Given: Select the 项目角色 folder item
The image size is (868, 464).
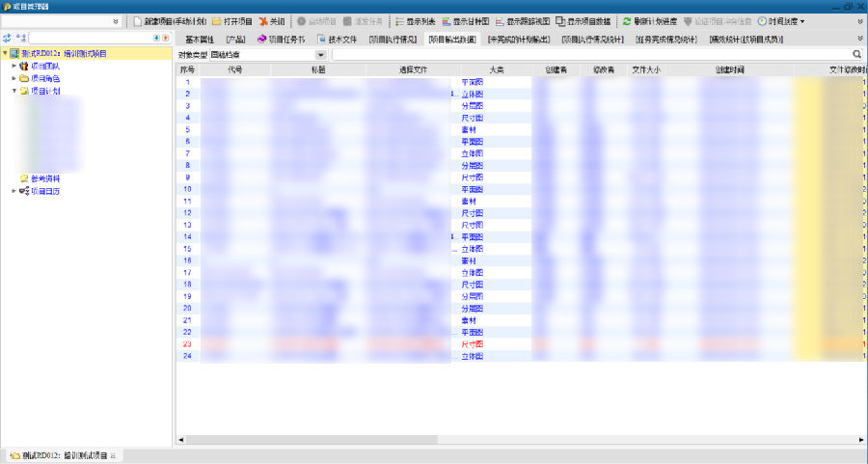Looking at the screenshot, I should [x=44, y=79].
